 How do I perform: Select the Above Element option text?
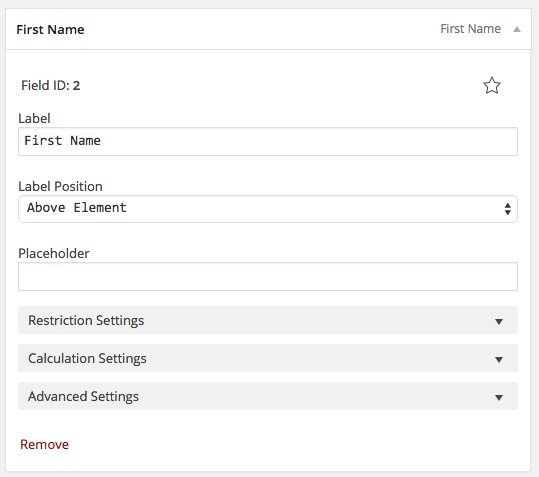(x=77, y=208)
